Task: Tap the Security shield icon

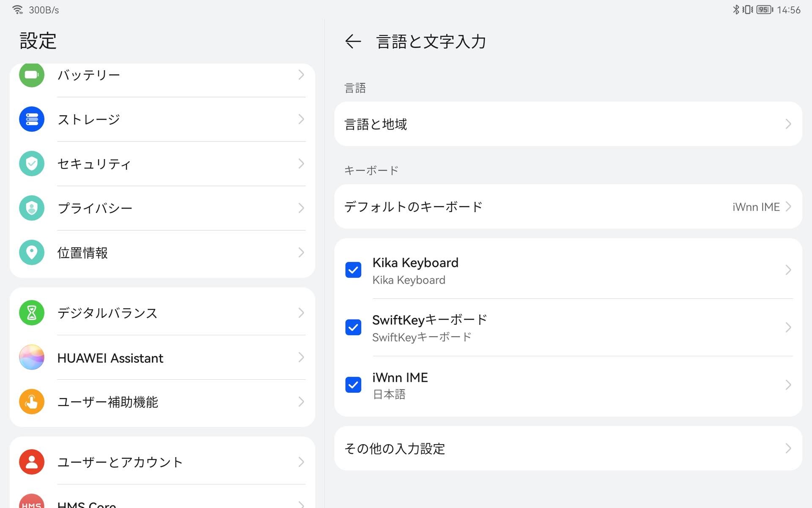Action: tap(32, 164)
